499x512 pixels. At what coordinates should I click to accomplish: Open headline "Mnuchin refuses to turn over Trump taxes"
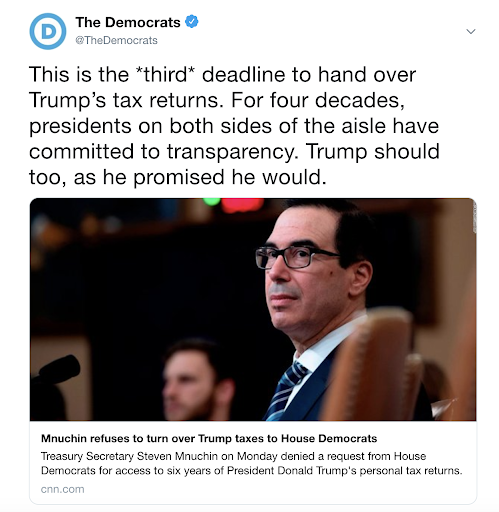(x=209, y=438)
